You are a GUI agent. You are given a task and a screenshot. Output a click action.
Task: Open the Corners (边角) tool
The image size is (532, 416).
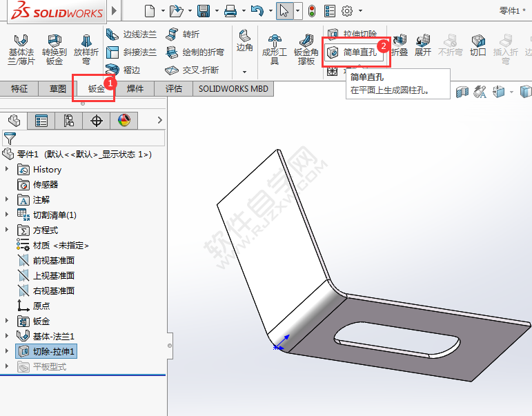pyautogui.click(x=245, y=41)
